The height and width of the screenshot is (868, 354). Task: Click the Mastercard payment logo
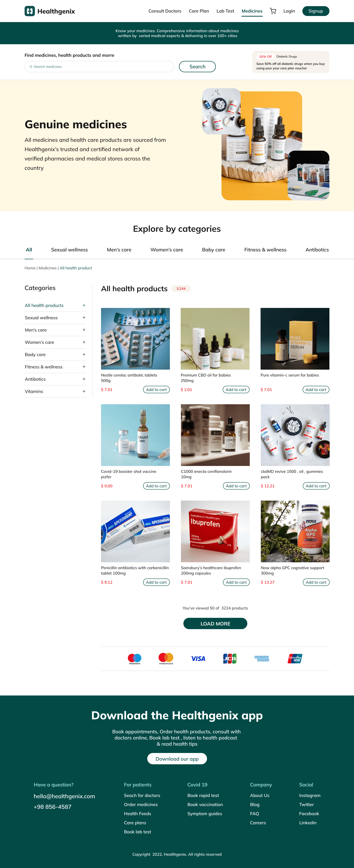coord(166,658)
